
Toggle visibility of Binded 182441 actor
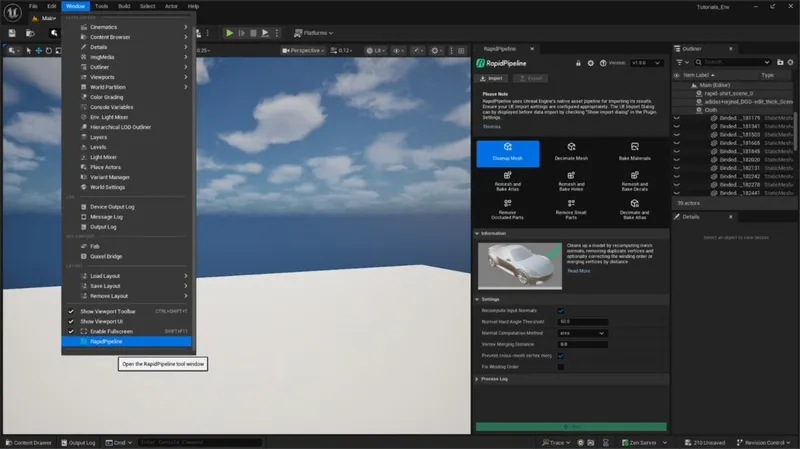click(677, 193)
